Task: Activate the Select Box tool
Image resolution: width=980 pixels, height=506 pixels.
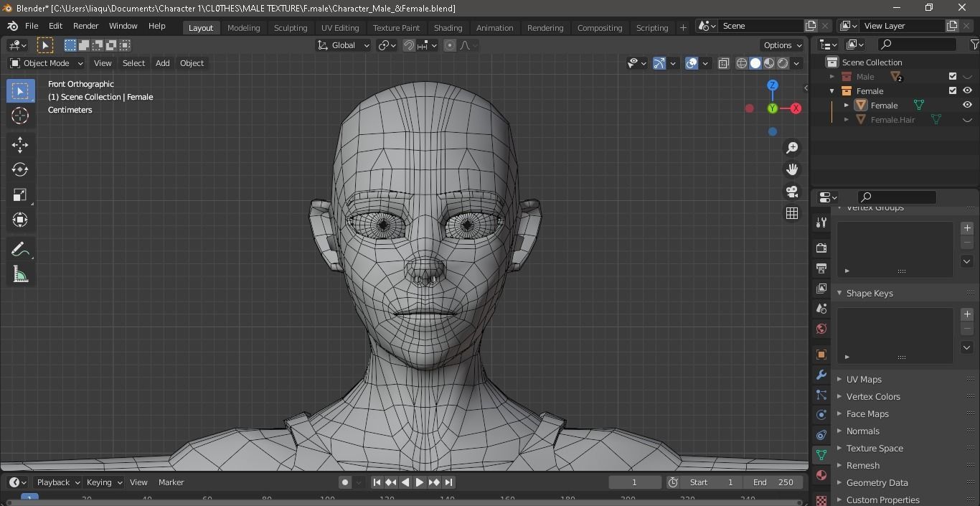Action: (x=20, y=91)
